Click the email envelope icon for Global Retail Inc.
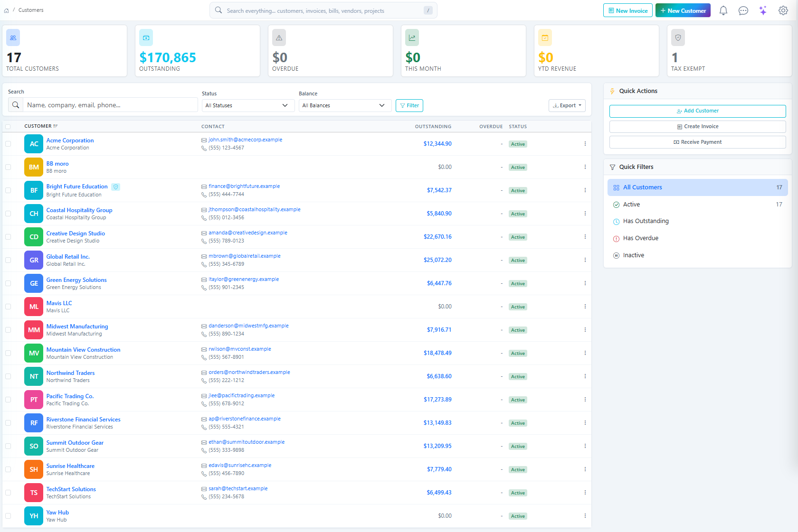The width and height of the screenshot is (798, 532). point(204,256)
